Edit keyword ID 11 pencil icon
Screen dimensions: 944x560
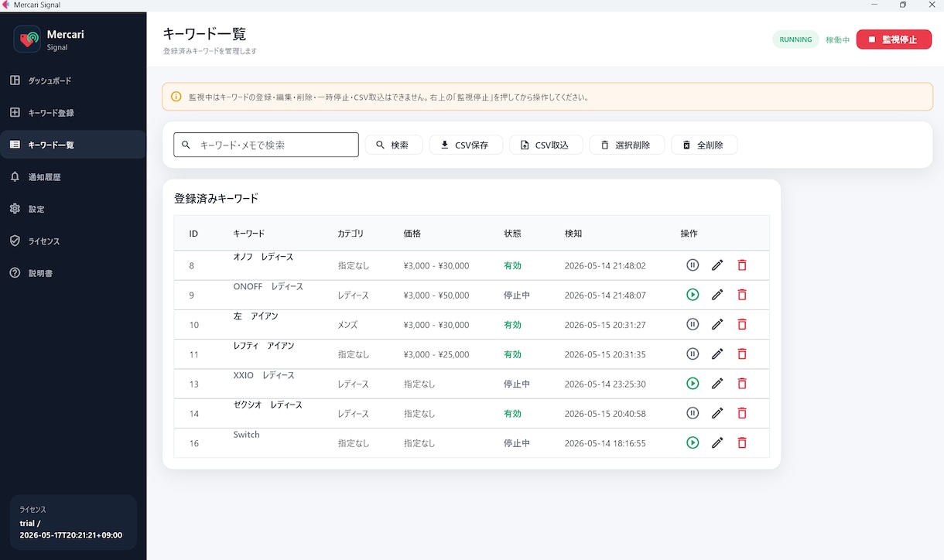click(x=717, y=354)
